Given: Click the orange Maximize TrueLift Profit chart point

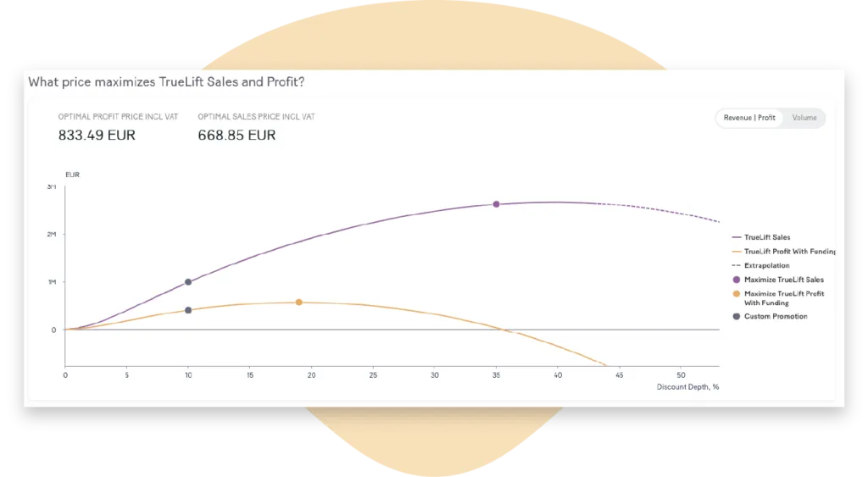Looking at the screenshot, I should pyautogui.click(x=298, y=302).
